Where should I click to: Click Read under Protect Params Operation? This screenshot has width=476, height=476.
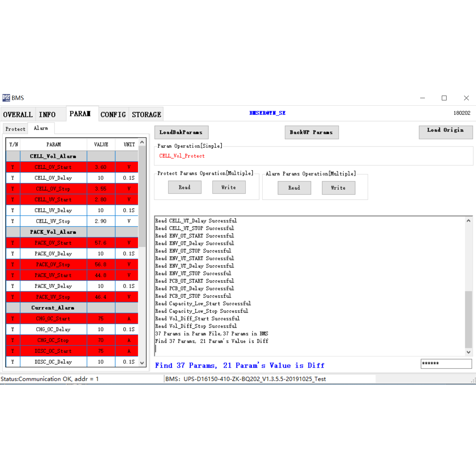pos(185,187)
